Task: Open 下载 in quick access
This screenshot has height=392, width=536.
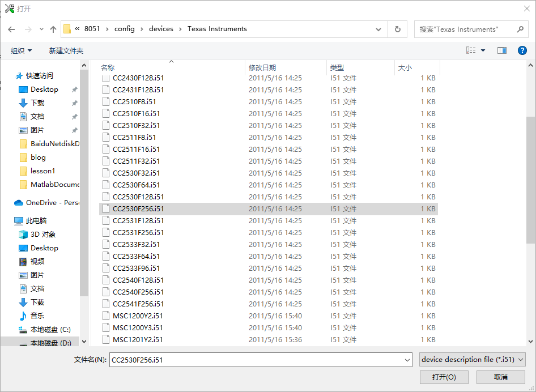Action: (37, 103)
